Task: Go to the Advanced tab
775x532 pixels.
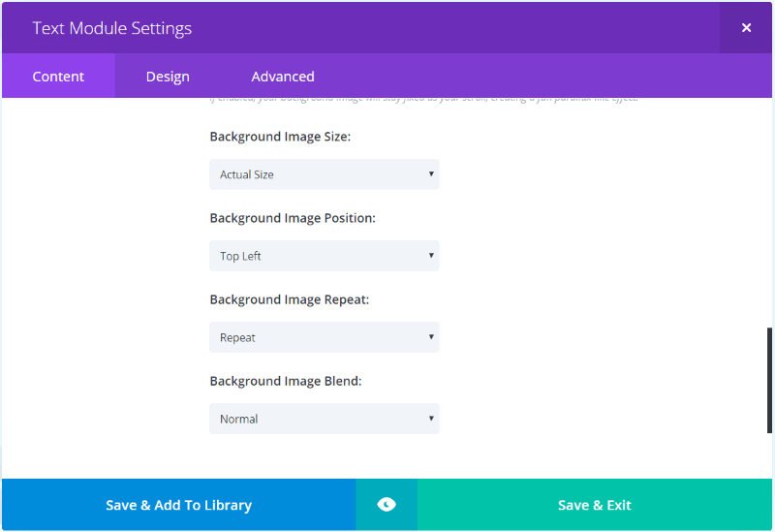Action: click(x=283, y=77)
